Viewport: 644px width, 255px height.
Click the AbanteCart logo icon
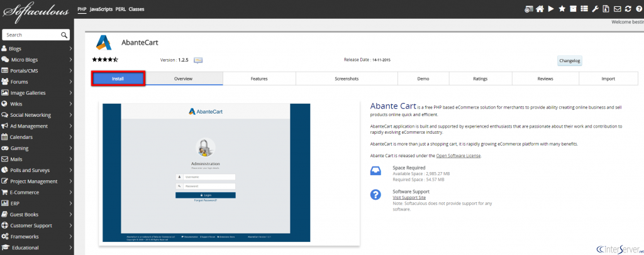[104, 43]
